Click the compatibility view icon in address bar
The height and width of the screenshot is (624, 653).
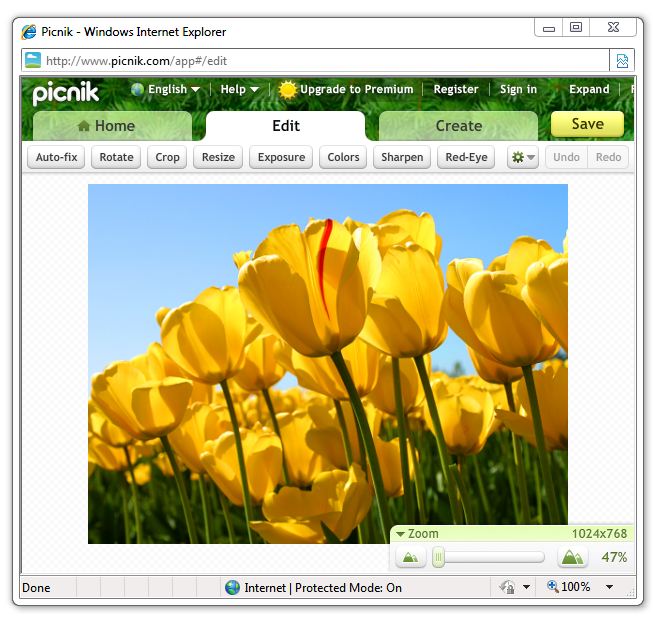[x=622, y=61]
